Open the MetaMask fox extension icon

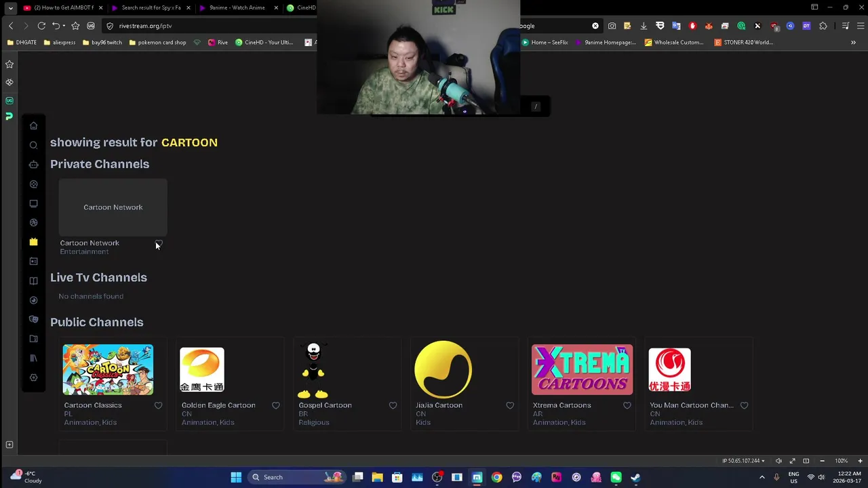coord(709,26)
